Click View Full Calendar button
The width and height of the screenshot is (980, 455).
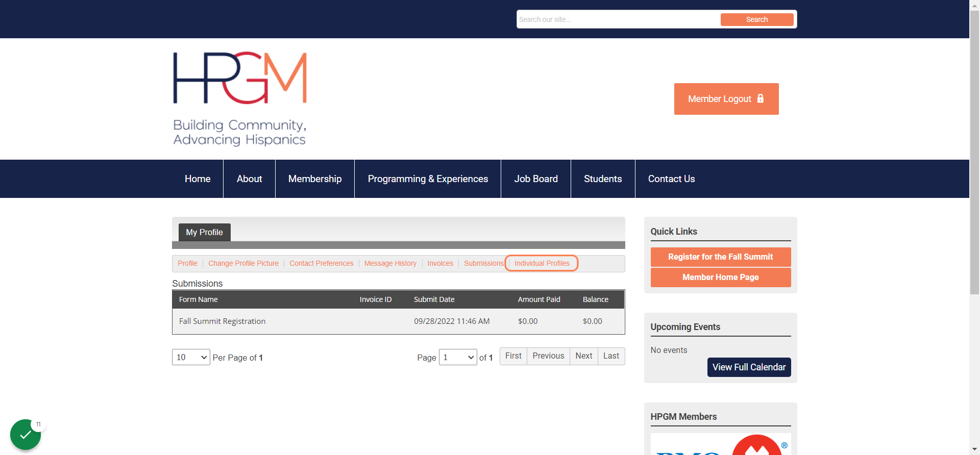749,367
